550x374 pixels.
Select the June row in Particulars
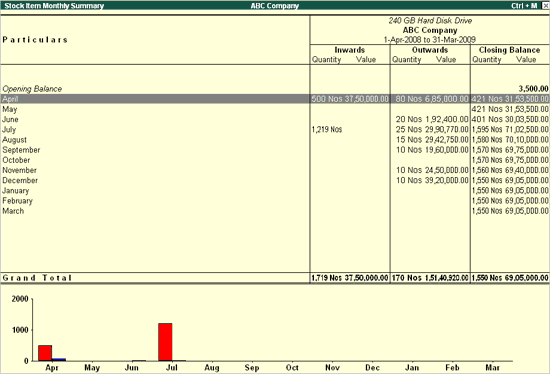[275, 119]
